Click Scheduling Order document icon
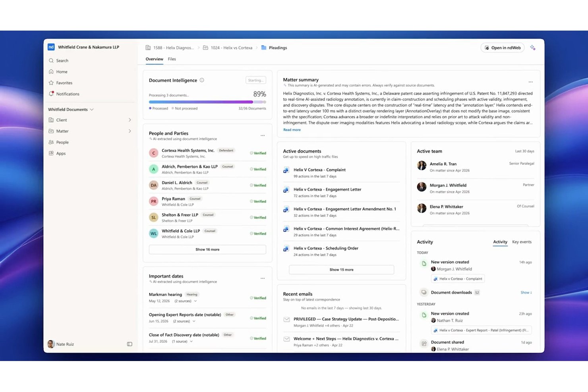 click(x=286, y=249)
